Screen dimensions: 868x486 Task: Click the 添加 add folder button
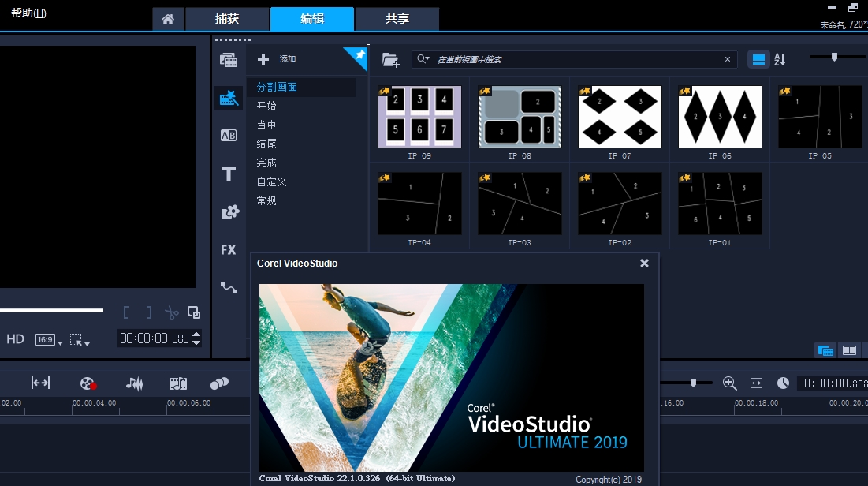tap(277, 58)
